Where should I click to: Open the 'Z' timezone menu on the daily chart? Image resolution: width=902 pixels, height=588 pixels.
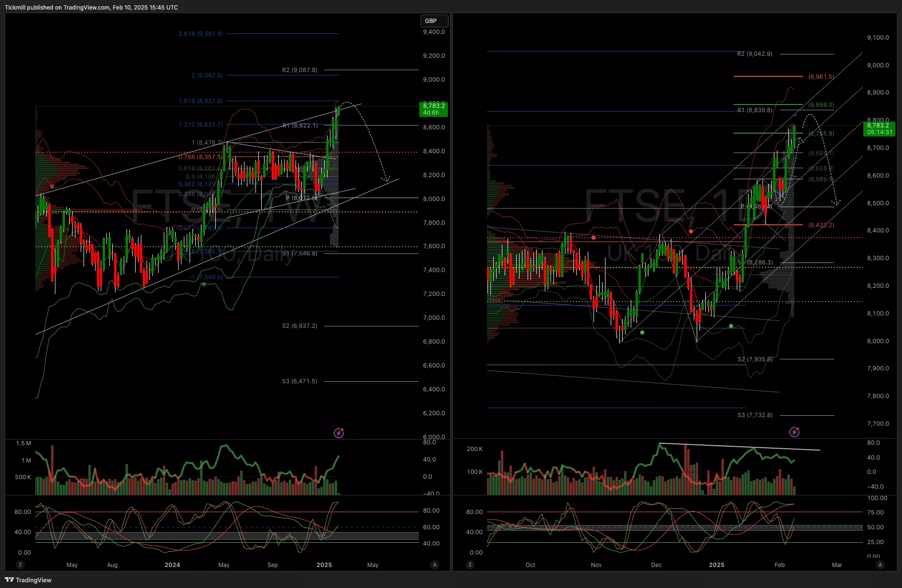pos(470,565)
